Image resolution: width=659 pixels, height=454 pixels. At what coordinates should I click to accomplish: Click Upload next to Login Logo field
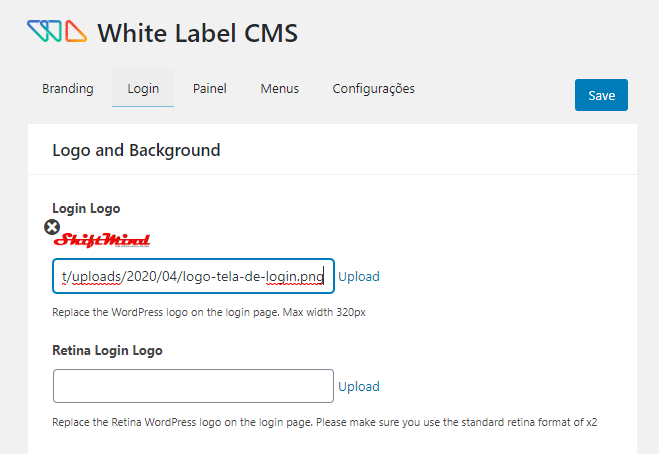359,276
